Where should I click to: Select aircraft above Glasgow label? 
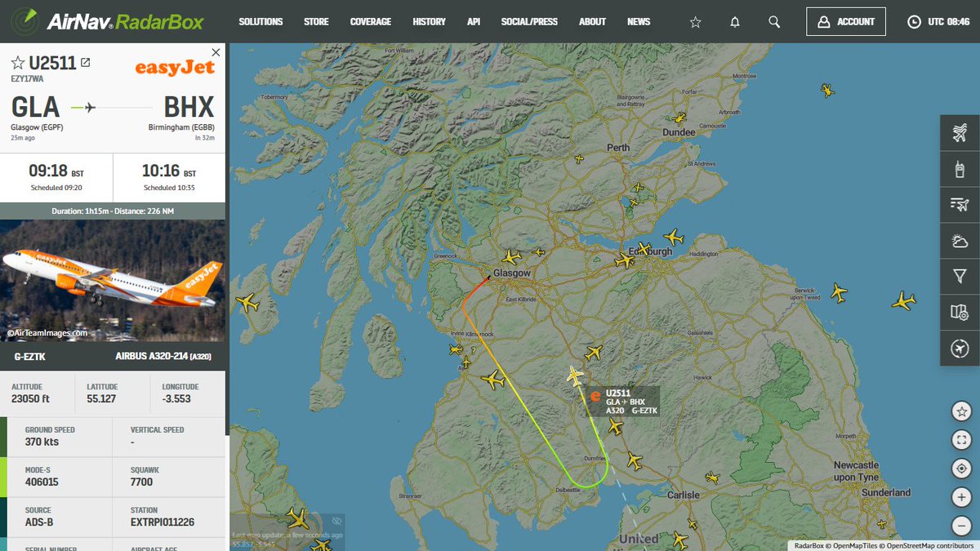coord(511,256)
